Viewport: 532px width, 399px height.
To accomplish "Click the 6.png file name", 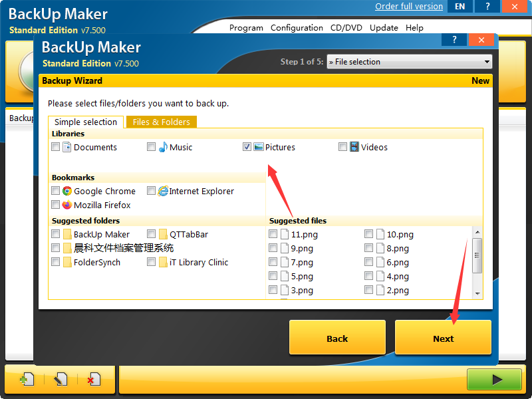I will click(398, 263).
